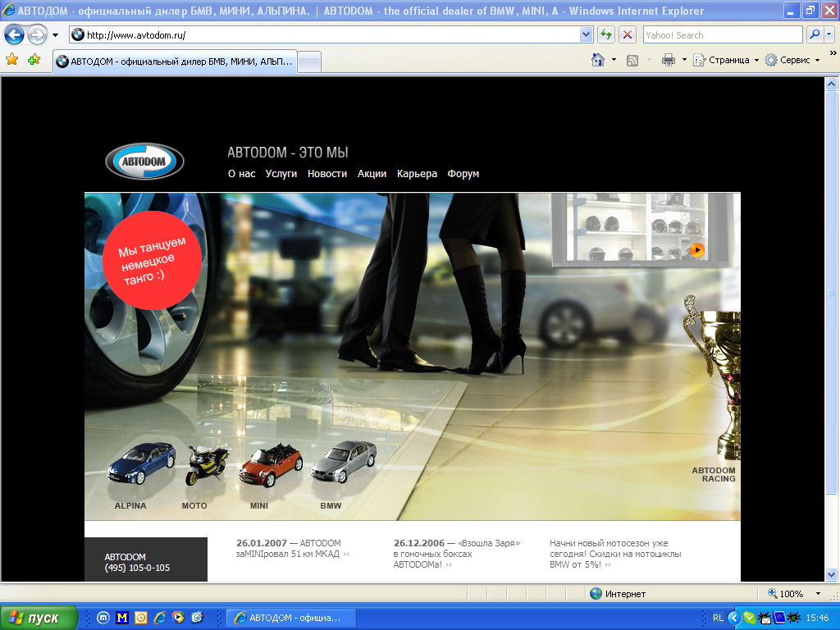Launch the media player quick-launch icon
Screen dimensions: 840x630
178,618
